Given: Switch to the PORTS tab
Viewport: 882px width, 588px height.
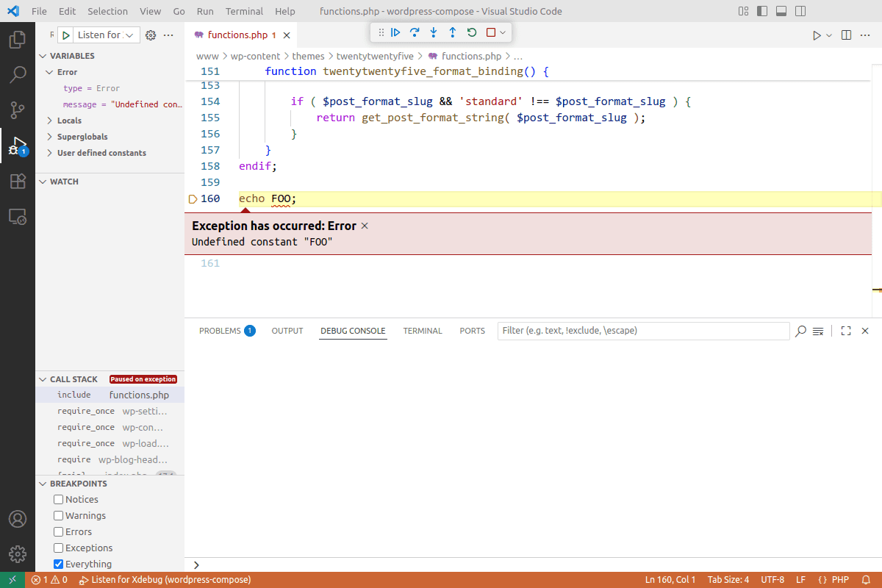Looking at the screenshot, I should tap(473, 331).
